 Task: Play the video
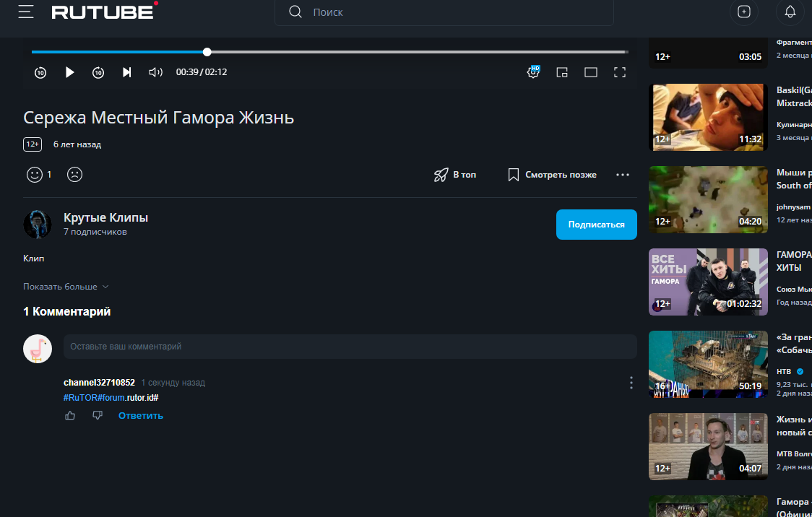pos(69,72)
